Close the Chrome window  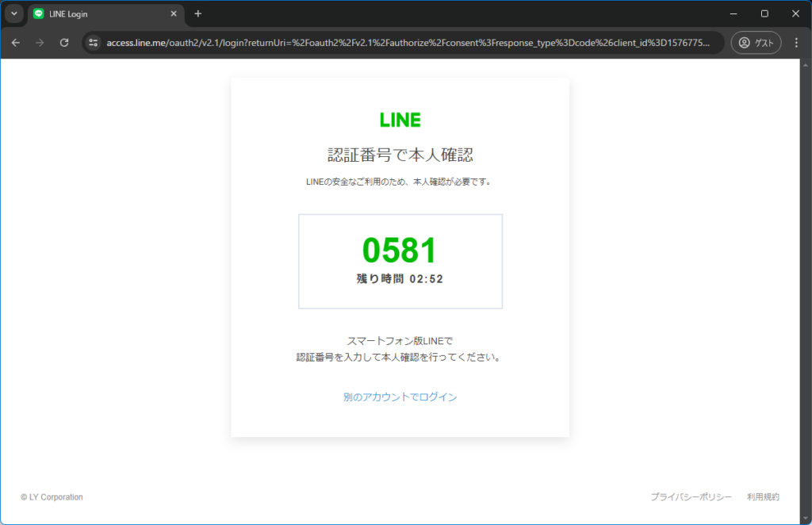[795, 14]
